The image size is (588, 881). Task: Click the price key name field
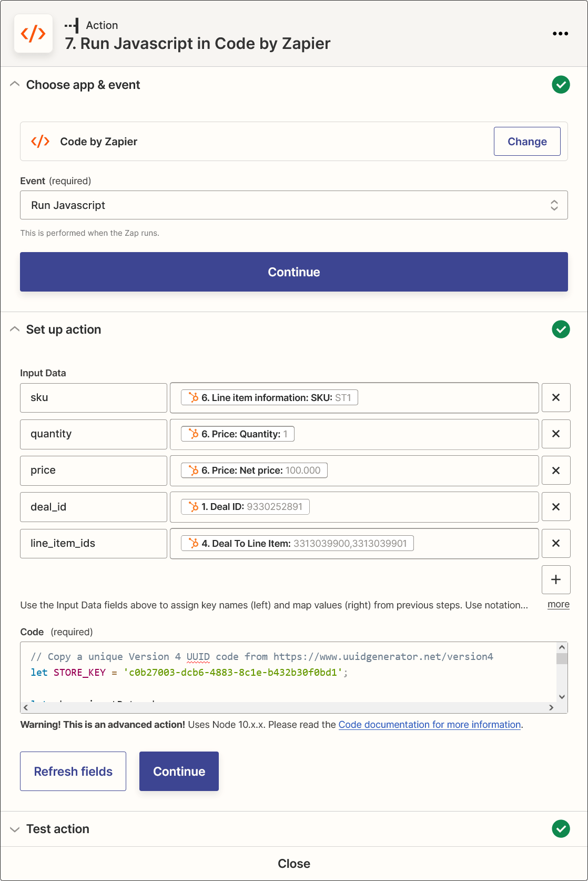click(x=94, y=470)
